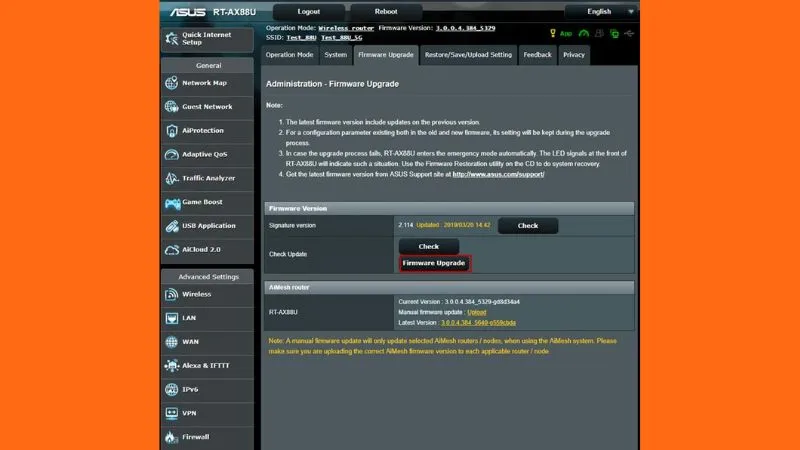Screen dimensions: 800x450
Task: Open Adaptive QoS page
Action: (x=207, y=154)
